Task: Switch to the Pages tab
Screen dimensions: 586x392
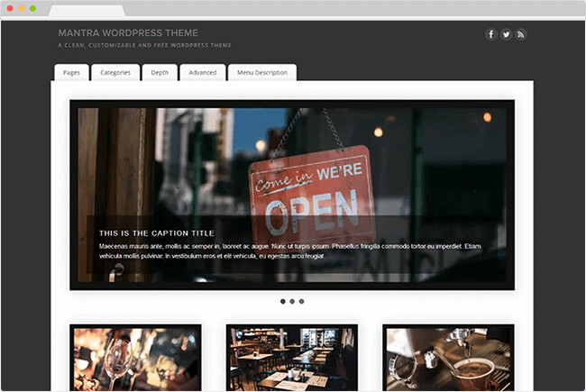Action: tap(71, 72)
